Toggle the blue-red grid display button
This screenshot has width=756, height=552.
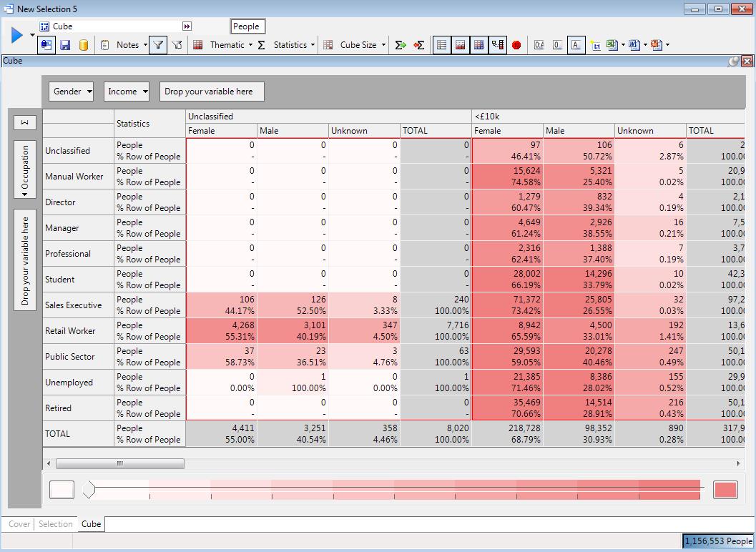tap(478, 45)
